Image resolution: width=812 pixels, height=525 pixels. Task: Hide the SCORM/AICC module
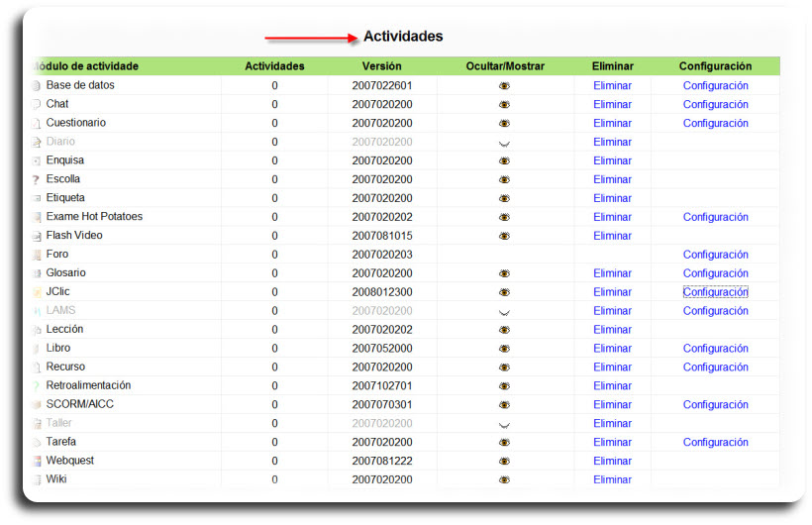pos(504,405)
